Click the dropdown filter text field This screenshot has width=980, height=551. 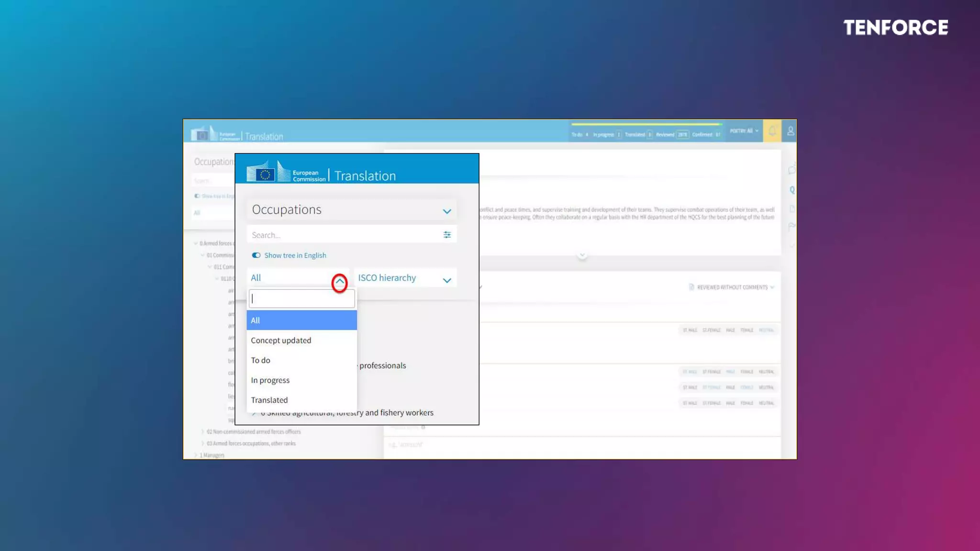click(x=301, y=299)
